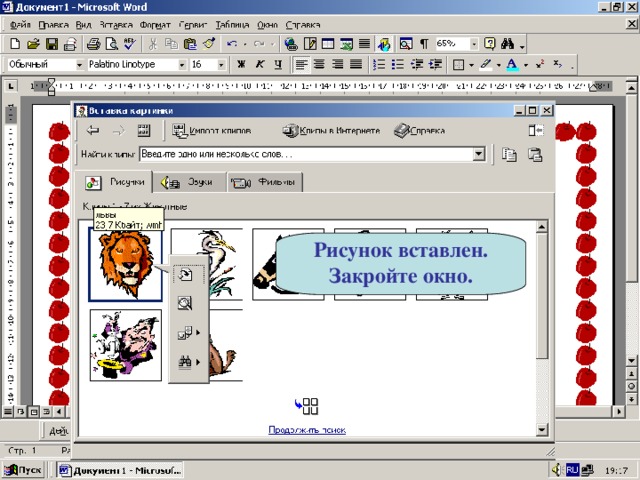Toggle the paragraph marks ¶ button
640x480 pixels.
[x=424, y=44]
